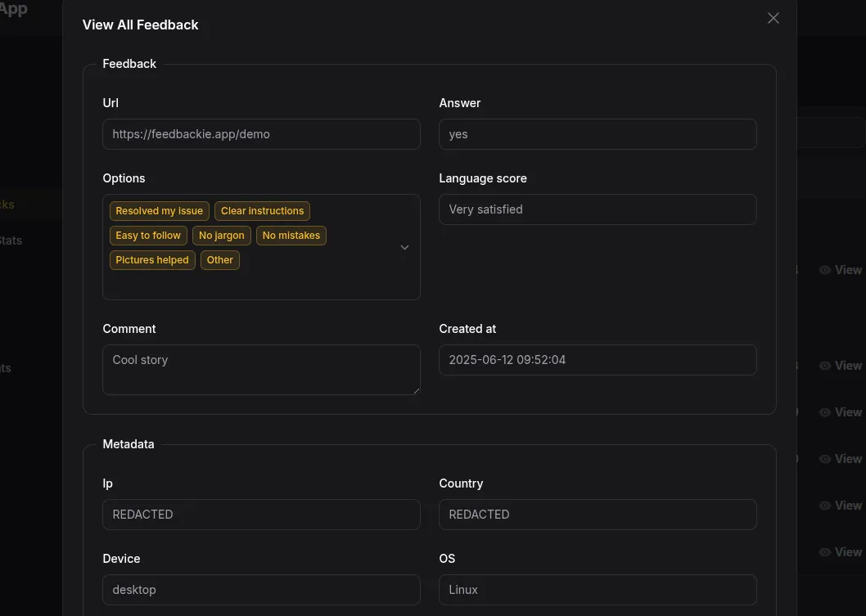This screenshot has width=866, height=616.
Task: Expand the Options dropdown chevron
Action: [404, 246]
